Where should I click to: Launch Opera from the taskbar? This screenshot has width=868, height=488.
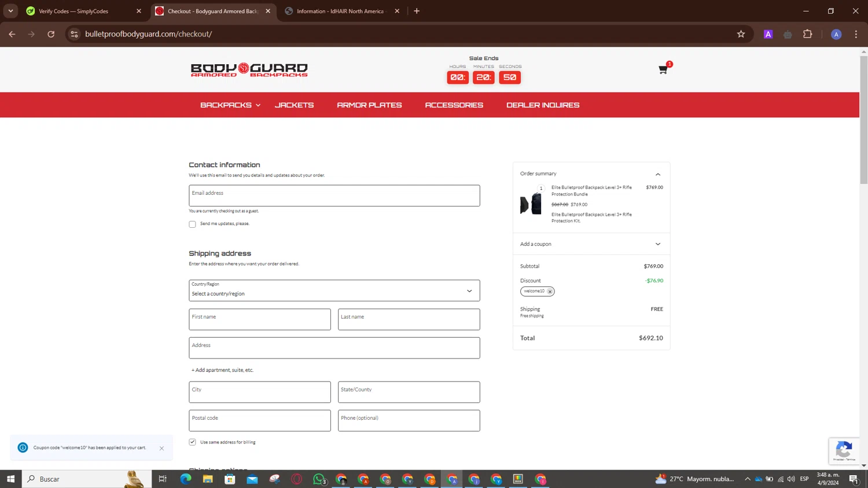point(297,479)
